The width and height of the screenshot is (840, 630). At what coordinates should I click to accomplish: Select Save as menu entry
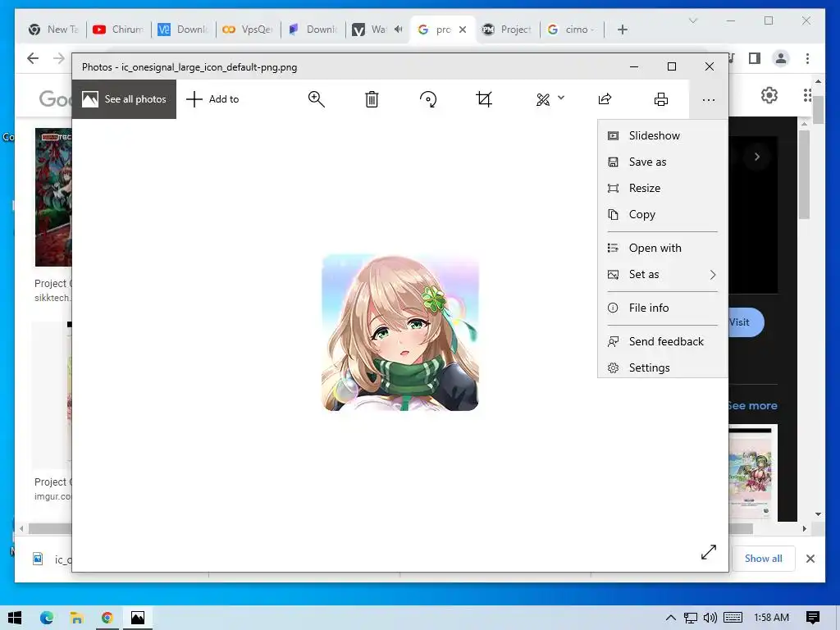[x=663, y=162]
